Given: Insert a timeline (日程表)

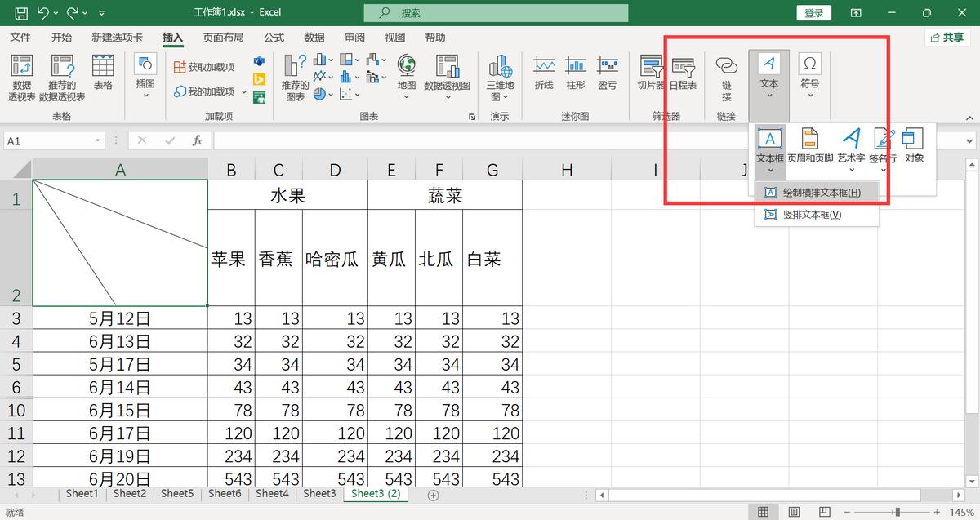Looking at the screenshot, I should coord(683,73).
